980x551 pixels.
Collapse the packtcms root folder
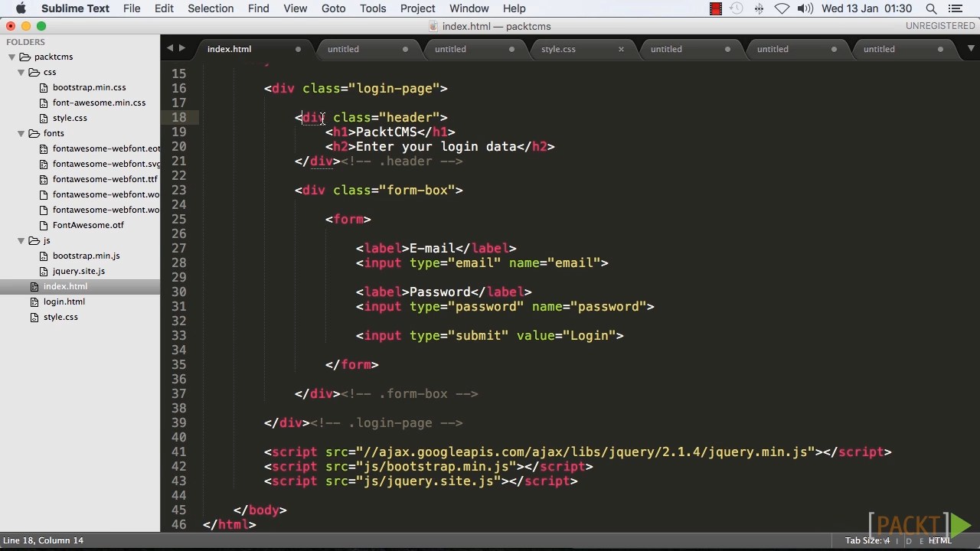pyautogui.click(x=12, y=57)
